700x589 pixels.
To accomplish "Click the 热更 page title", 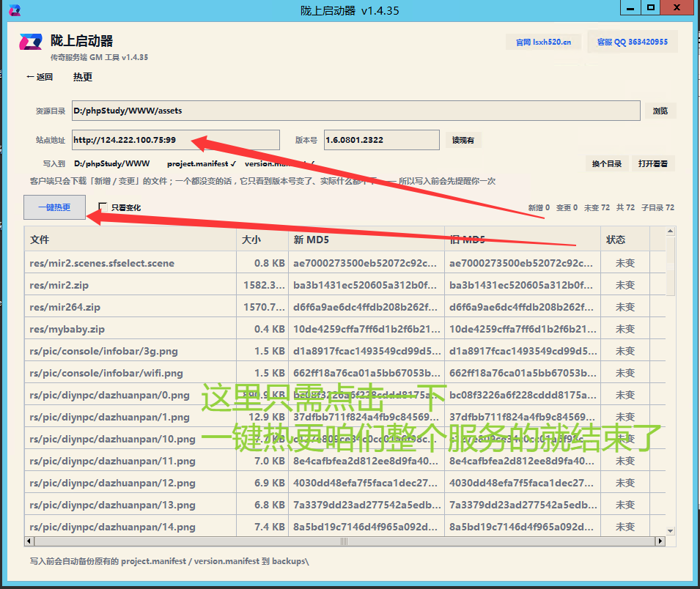I will click(83, 77).
